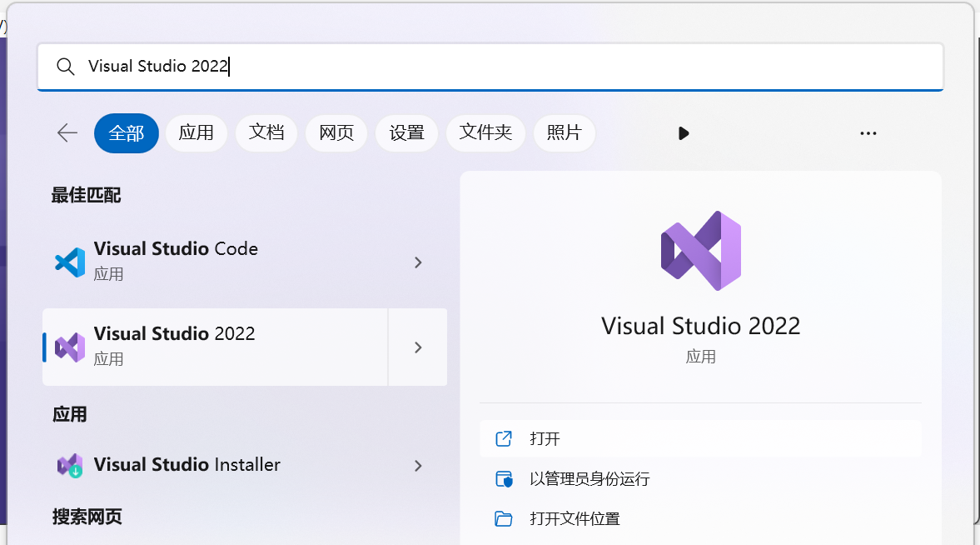Open the three-dot options menu
Image resolution: width=980 pixels, height=545 pixels.
tap(868, 133)
